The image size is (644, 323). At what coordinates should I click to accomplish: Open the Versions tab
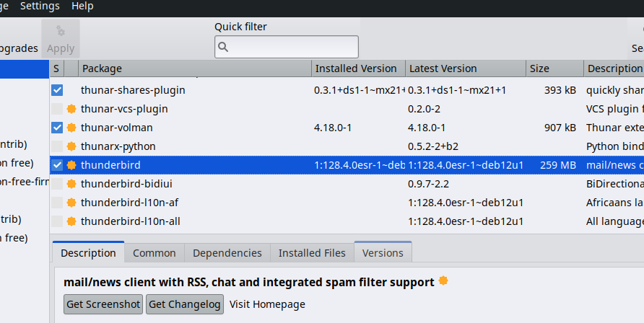tap(383, 253)
